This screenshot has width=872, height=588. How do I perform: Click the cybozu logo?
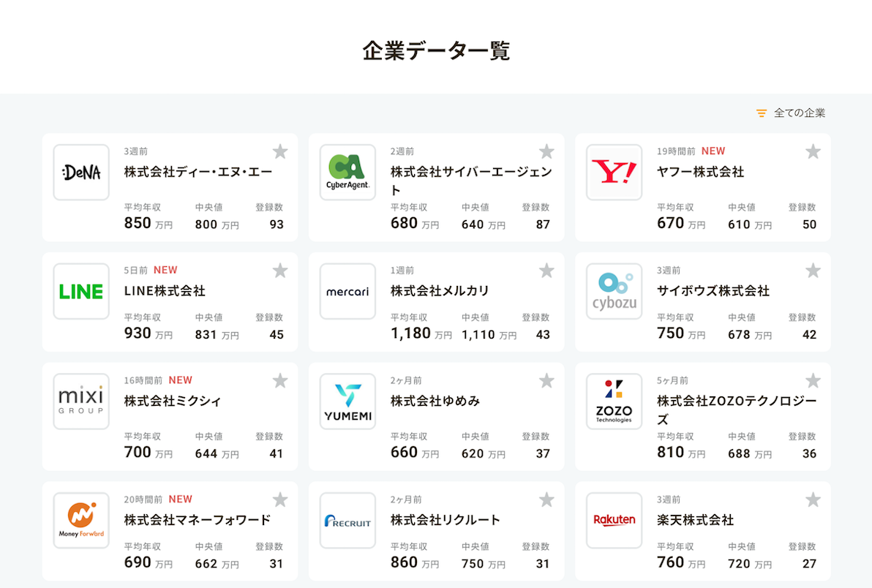click(614, 292)
